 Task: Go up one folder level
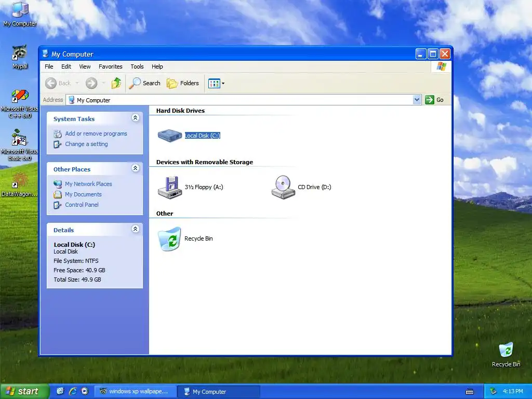pyautogui.click(x=116, y=83)
